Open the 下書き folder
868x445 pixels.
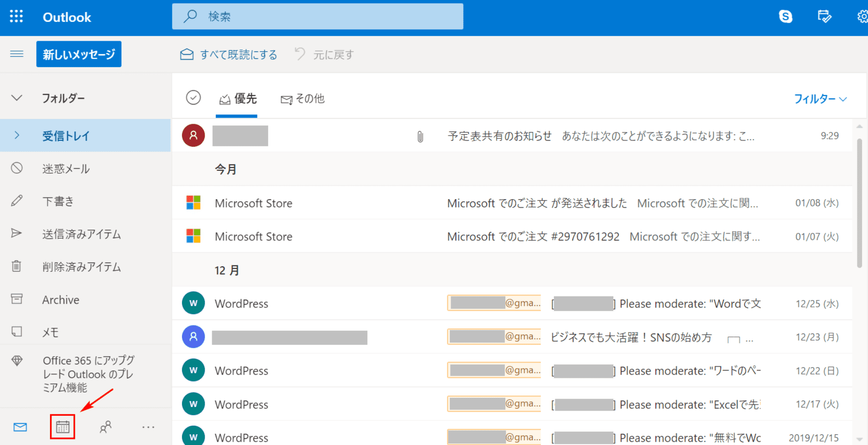[85, 201]
